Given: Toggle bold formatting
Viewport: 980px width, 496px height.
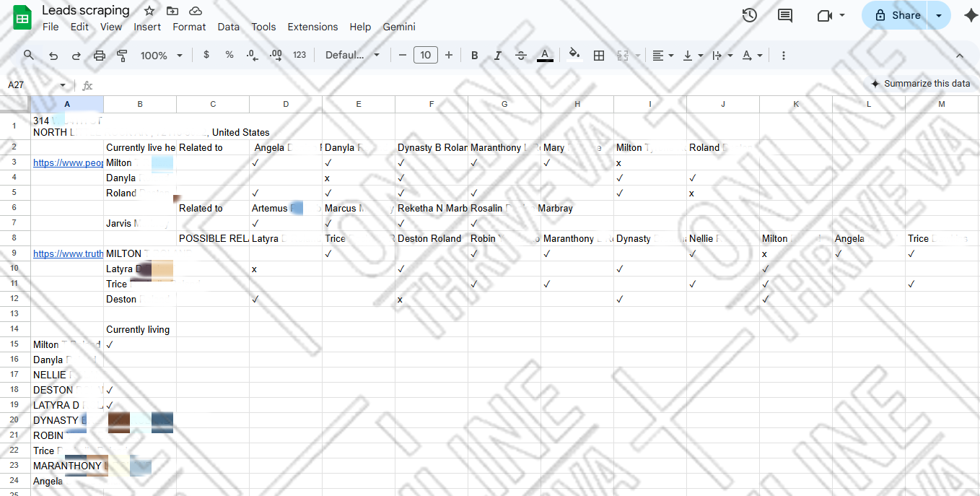Looking at the screenshot, I should pyautogui.click(x=474, y=56).
